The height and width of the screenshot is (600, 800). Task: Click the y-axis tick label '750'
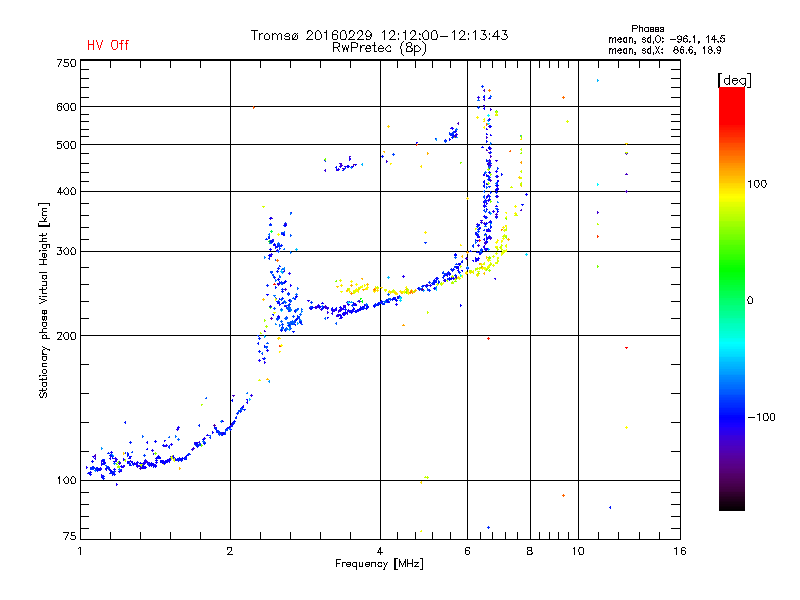pyautogui.click(x=66, y=64)
